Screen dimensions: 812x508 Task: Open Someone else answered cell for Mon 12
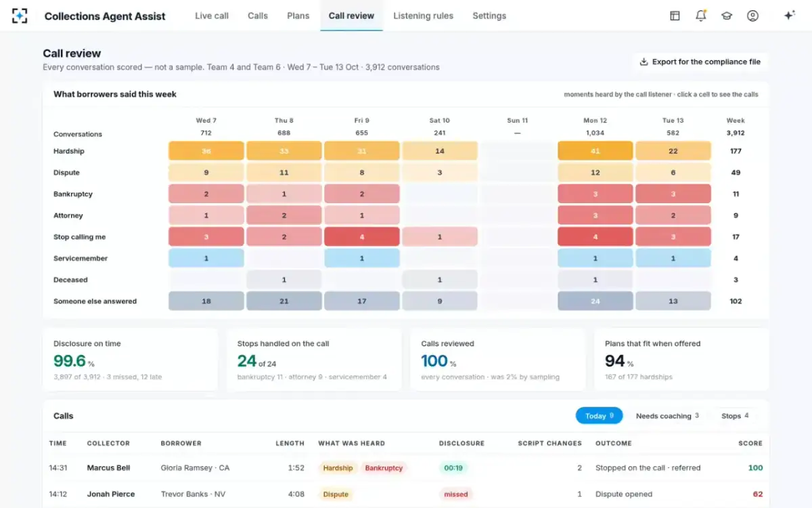pyautogui.click(x=595, y=301)
